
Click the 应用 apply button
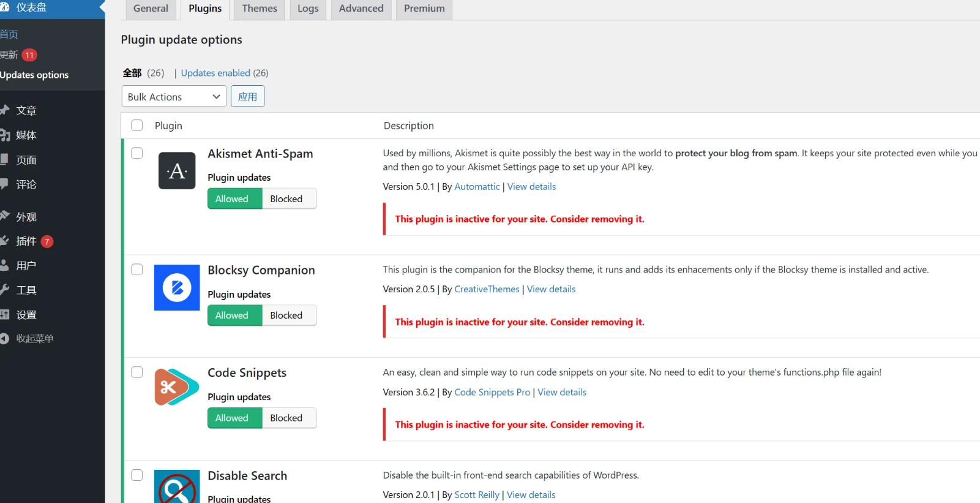(247, 96)
